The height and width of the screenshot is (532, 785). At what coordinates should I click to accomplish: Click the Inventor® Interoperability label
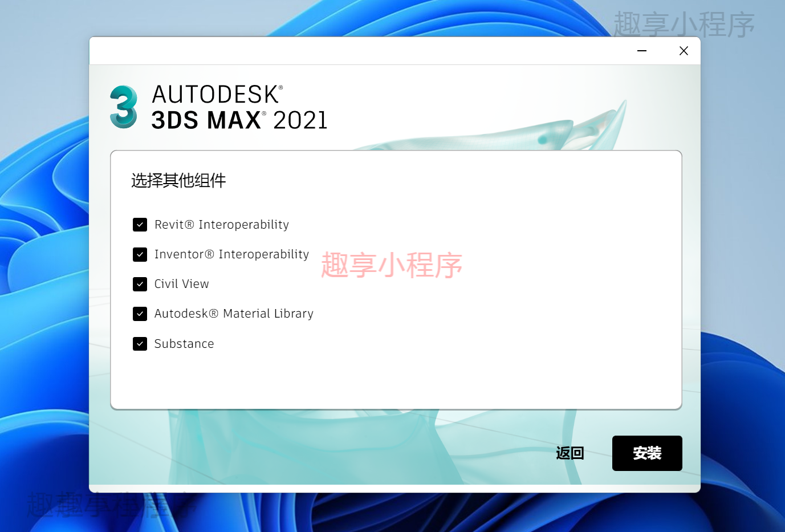click(x=232, y=254)
